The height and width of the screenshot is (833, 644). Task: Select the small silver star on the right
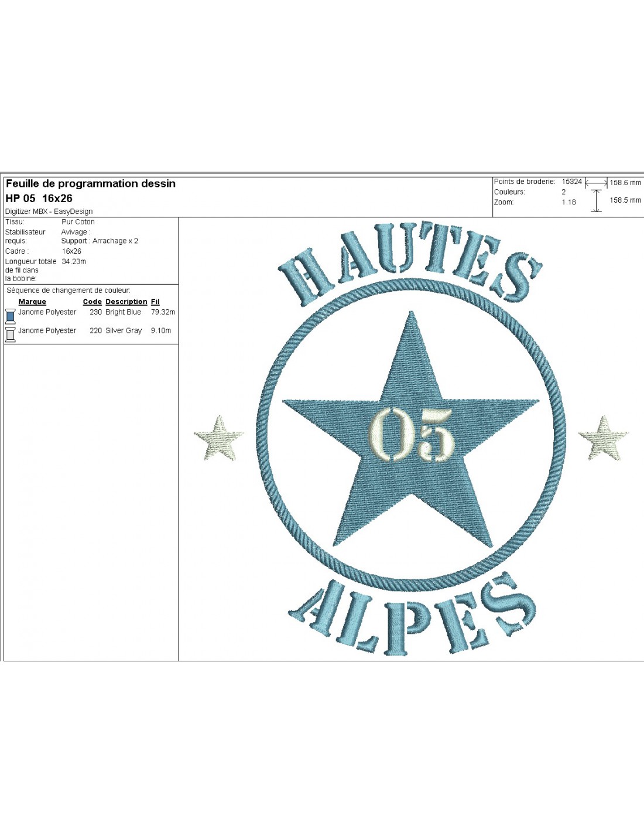point(604,438)
